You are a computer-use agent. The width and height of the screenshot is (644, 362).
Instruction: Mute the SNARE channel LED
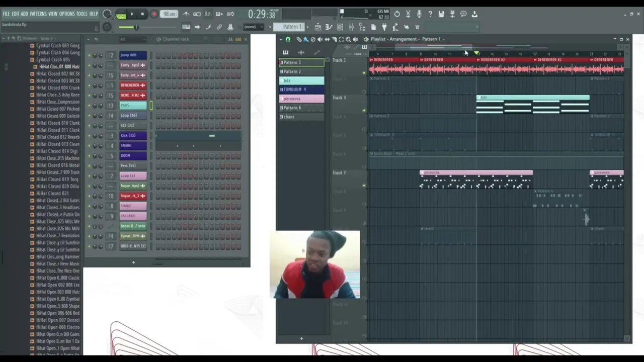(x=89, y=146)
